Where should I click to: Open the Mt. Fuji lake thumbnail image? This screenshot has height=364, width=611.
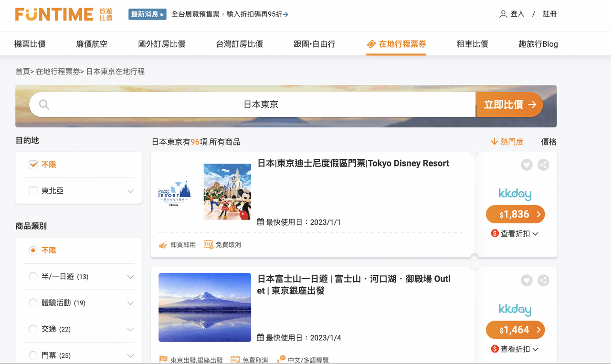(205, 307)
